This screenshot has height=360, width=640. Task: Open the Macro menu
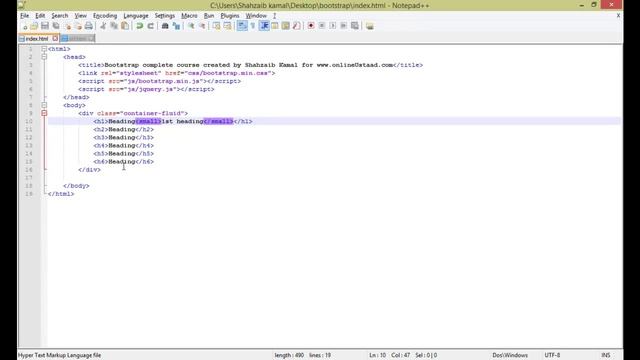click(189, 16)
